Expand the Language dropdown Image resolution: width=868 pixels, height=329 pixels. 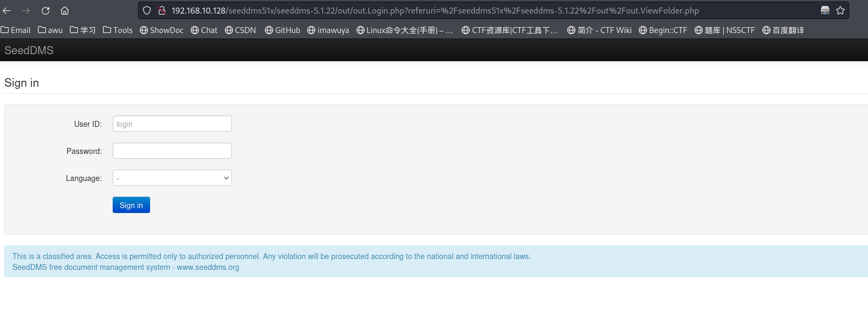(172, 178)
